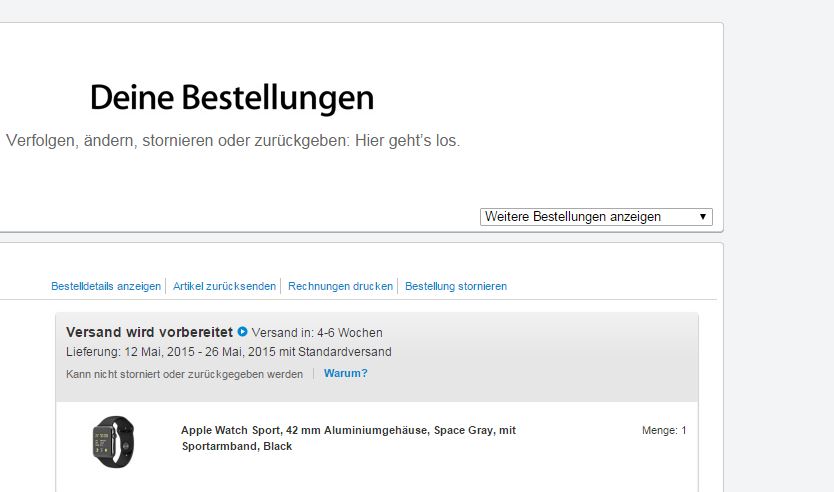The width and height of the screenshot is (834, 492).
Task: Click the 'Verfolgen, ändern, stornieren' subtitle text
Action: point(233,140)
